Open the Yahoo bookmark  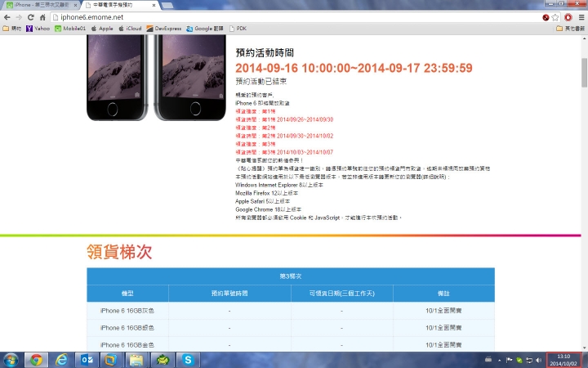point(38,29)
